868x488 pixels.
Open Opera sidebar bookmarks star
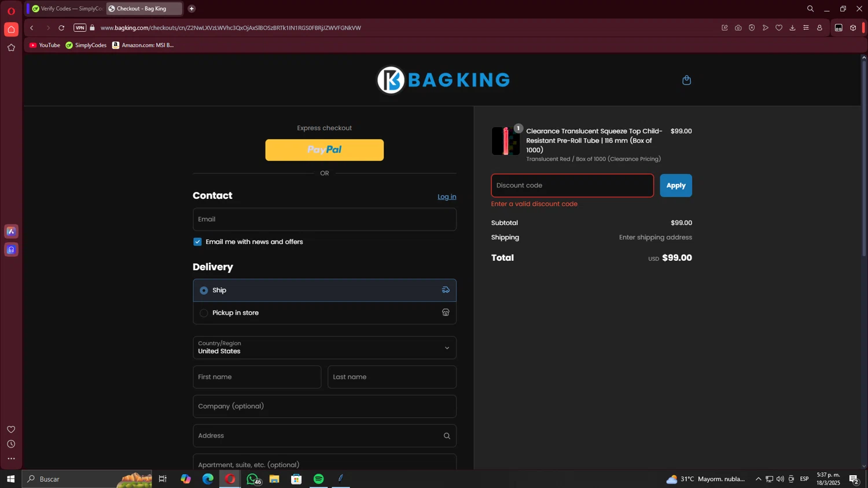pyautogui.click(x=11, y=48)
